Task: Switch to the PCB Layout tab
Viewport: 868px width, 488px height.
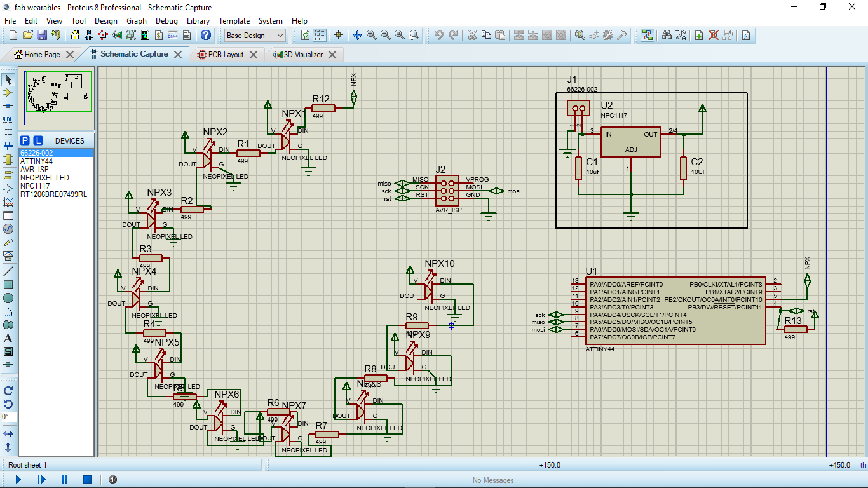Action: pyautogui.click(x=226, y=55)
